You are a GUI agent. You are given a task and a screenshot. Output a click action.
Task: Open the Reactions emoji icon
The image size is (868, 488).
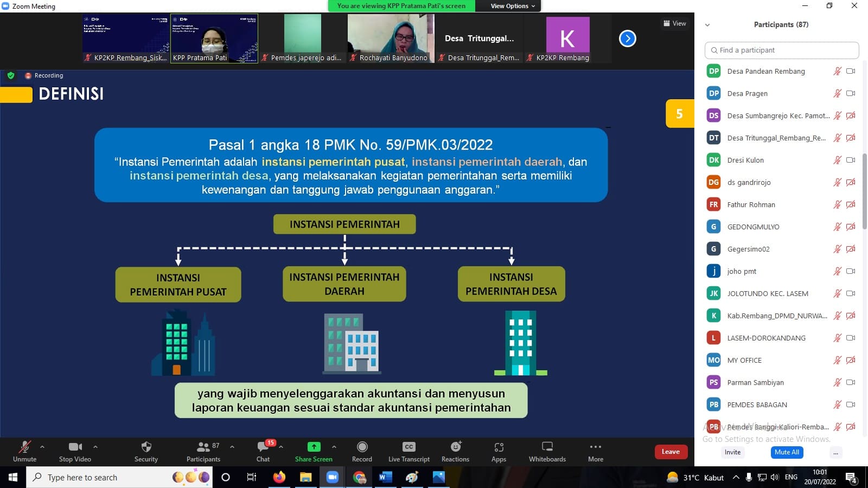tap(455, 447)
